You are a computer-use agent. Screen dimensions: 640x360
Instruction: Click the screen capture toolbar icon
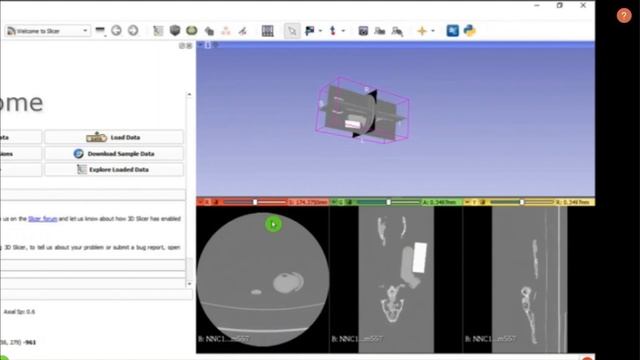[x=363, y=31]
